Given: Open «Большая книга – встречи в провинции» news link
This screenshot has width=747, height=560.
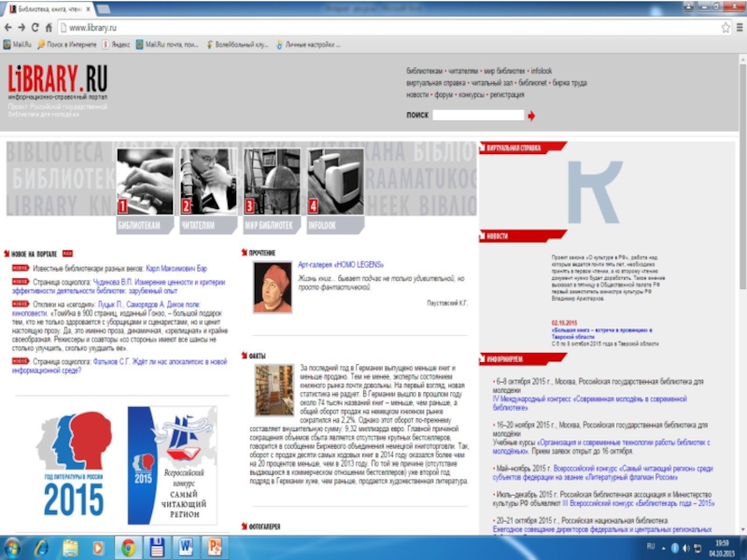Looking at the screenshot, I should click(601, 333).
